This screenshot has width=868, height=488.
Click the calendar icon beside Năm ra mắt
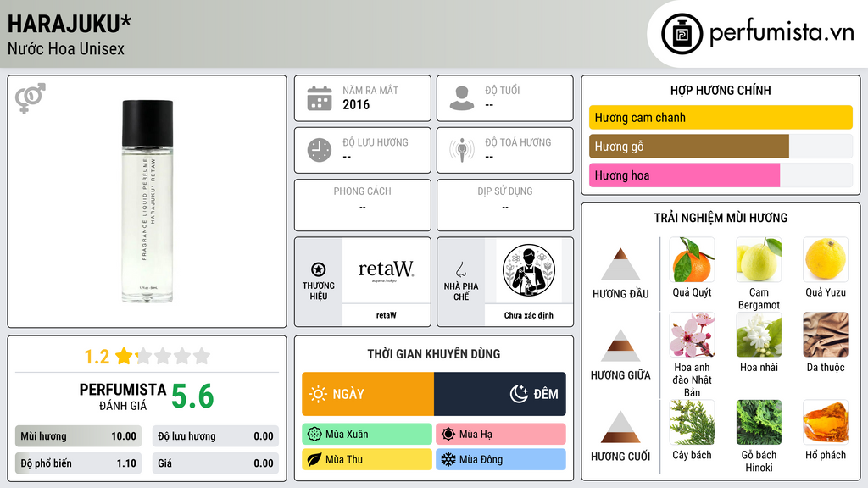(320, 98)
